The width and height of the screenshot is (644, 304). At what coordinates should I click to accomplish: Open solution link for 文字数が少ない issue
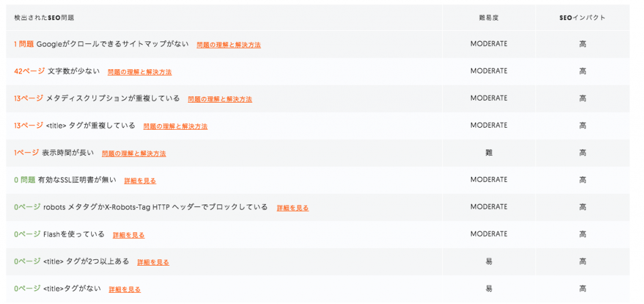pyautogui.click(x=140, y=72)
